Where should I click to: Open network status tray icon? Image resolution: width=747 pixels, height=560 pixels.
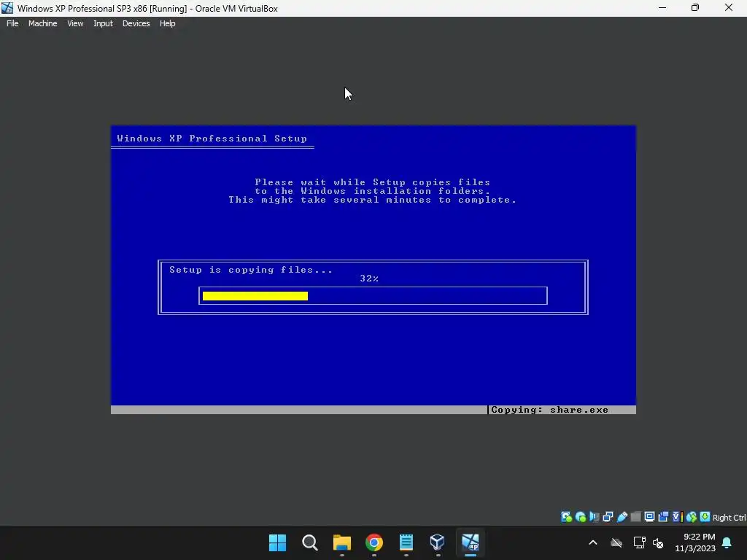point(639,542)
